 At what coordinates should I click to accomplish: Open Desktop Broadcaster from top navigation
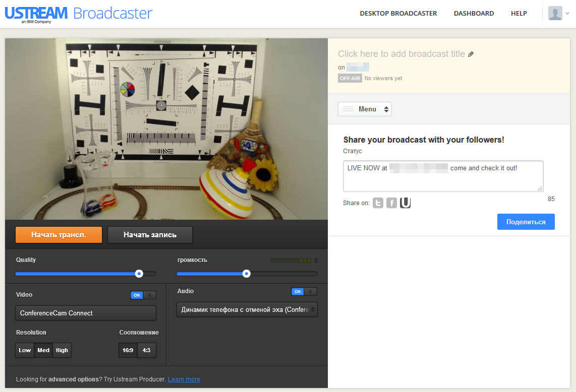pyautogui.click(x=398, y=13)
